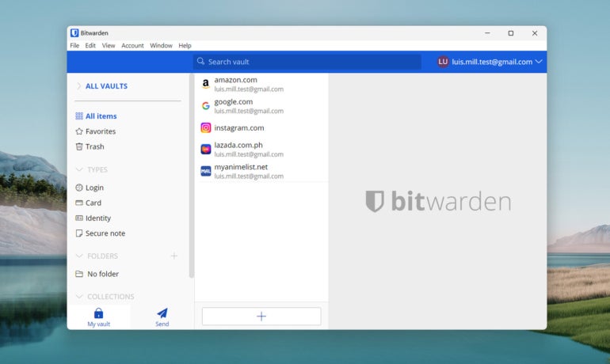The width and height of the screenshot is (610, 364).
Task: Click the add item plus button
Action: click(261, 317)
